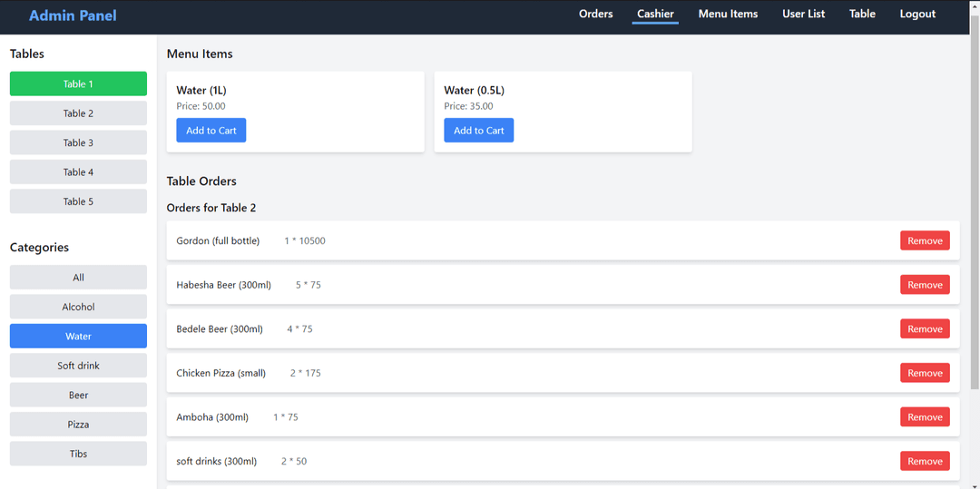Log out via the Logout link

pos(917,14)
